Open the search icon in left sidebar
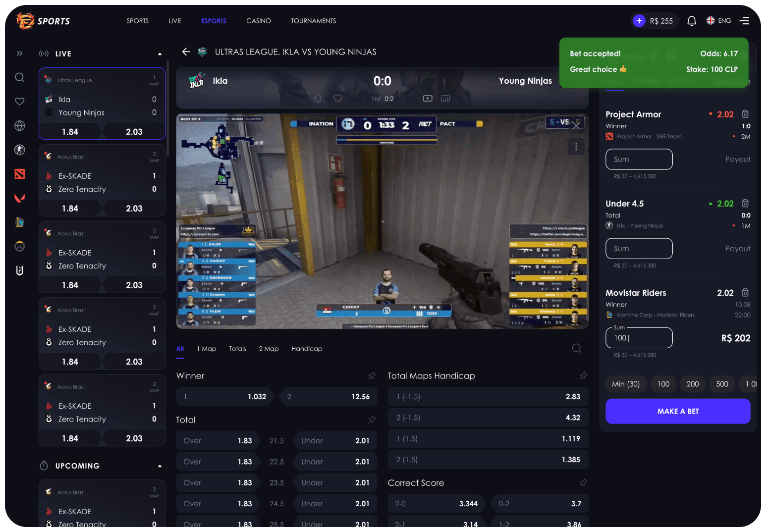The height and width of the screenshot is (532, 766). pyautogui.click(x=19, y=77)
